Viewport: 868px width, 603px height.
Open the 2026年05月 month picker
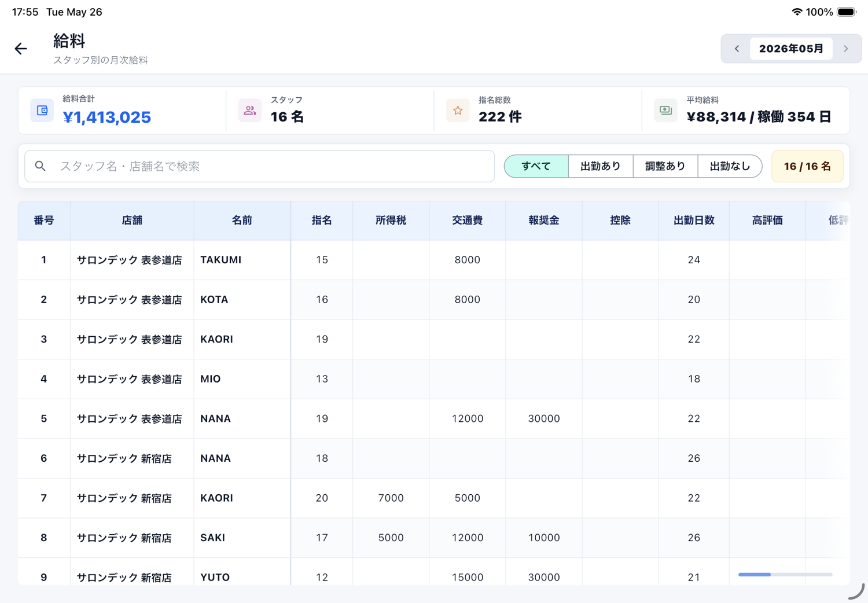(x=791, y=49)
